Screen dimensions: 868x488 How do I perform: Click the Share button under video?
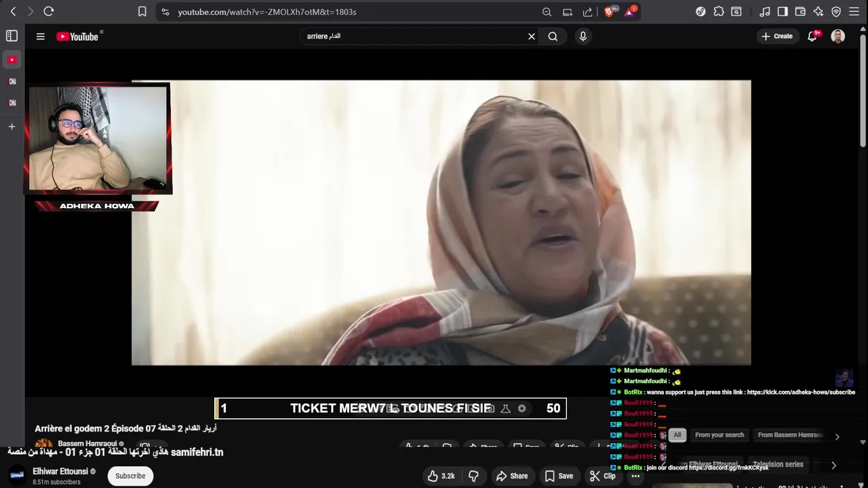[512, 476]
